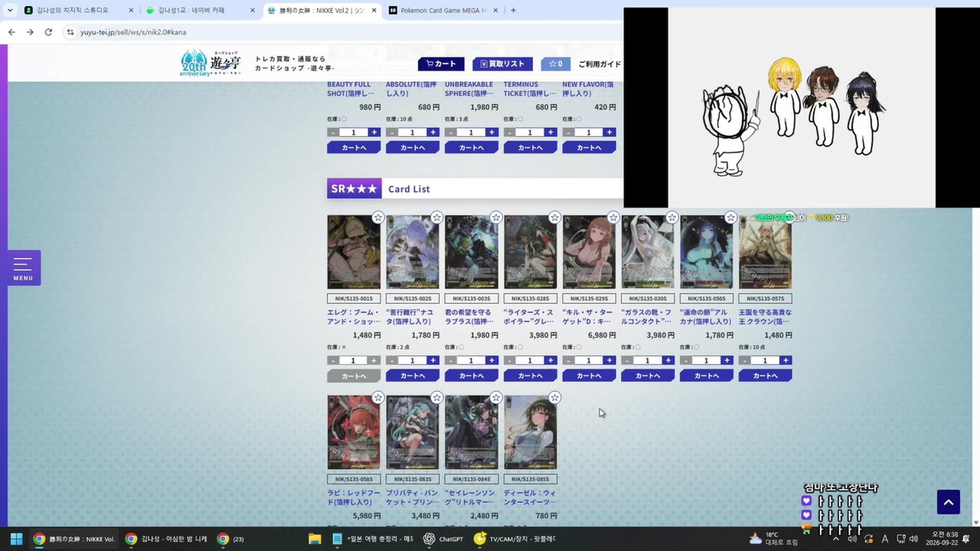The image size is (980, 551).
Task: Open the Notepad travel notes taskbar item
Action: (373, 539)
